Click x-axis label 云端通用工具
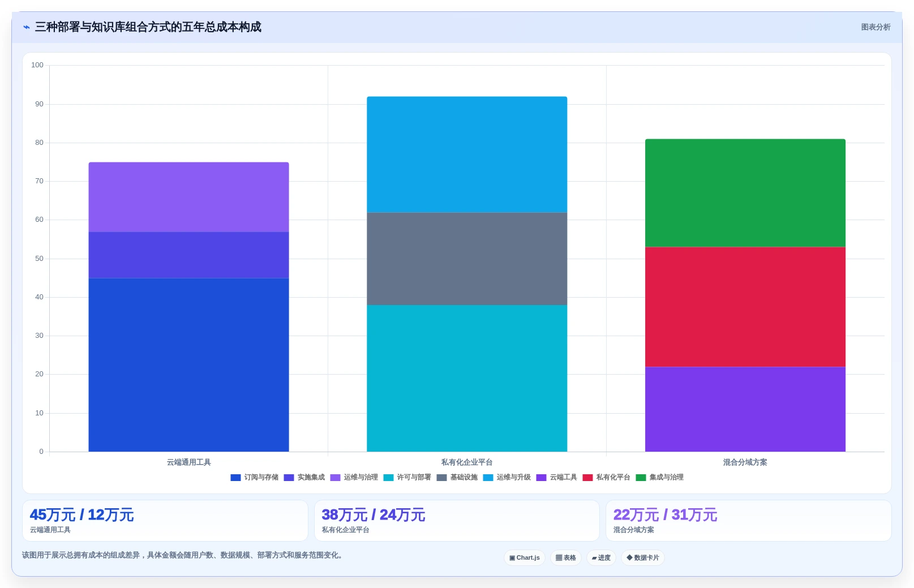The image size is (914, 588). 188,462
